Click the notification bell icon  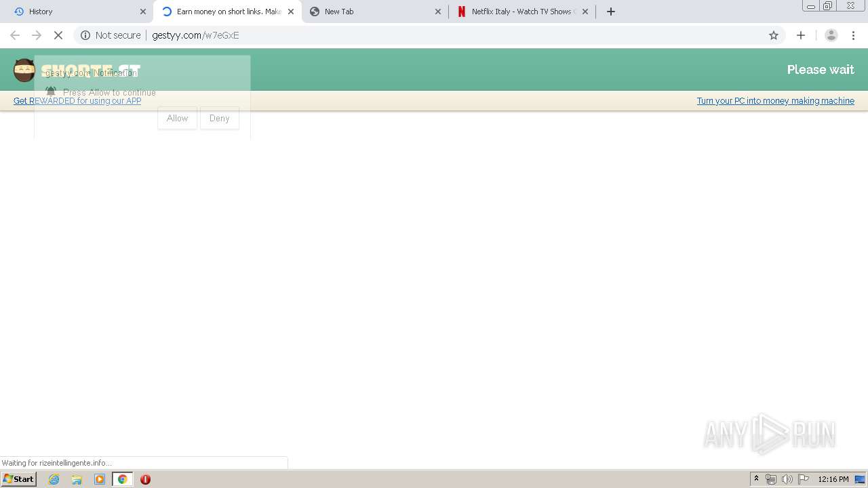[51, 91]
